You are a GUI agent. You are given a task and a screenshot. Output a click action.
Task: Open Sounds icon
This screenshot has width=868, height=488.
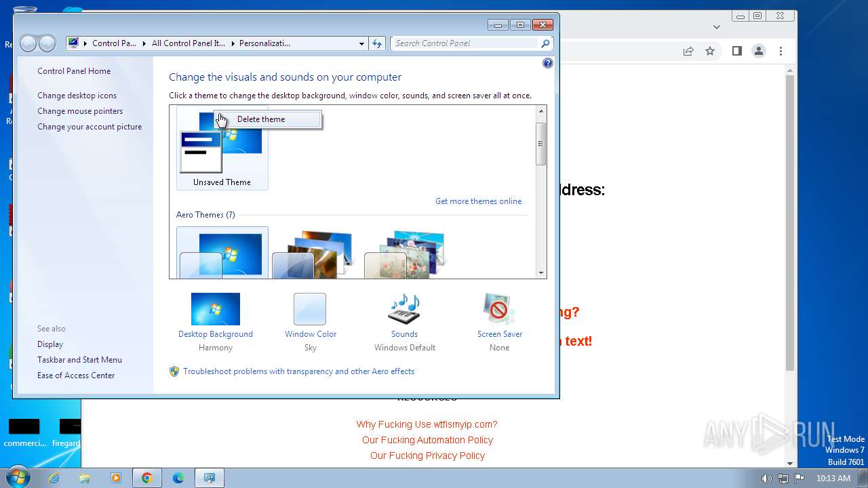404,309
